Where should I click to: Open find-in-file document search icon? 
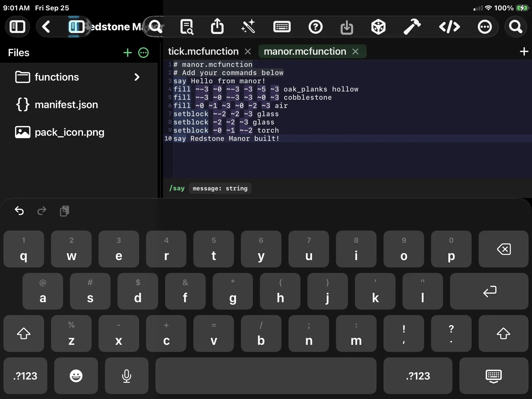tap(187, 27)
